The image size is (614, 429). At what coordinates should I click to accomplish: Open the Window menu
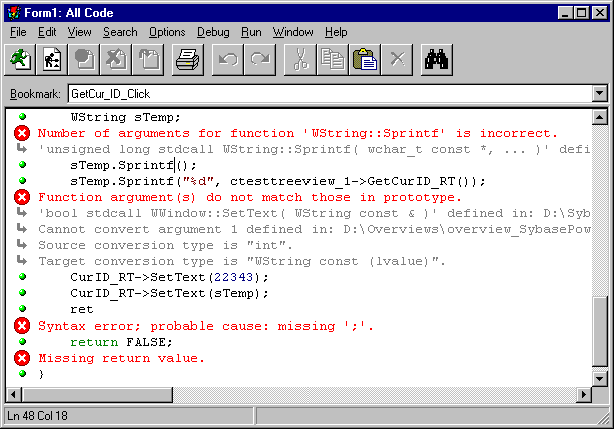(293, 32)
